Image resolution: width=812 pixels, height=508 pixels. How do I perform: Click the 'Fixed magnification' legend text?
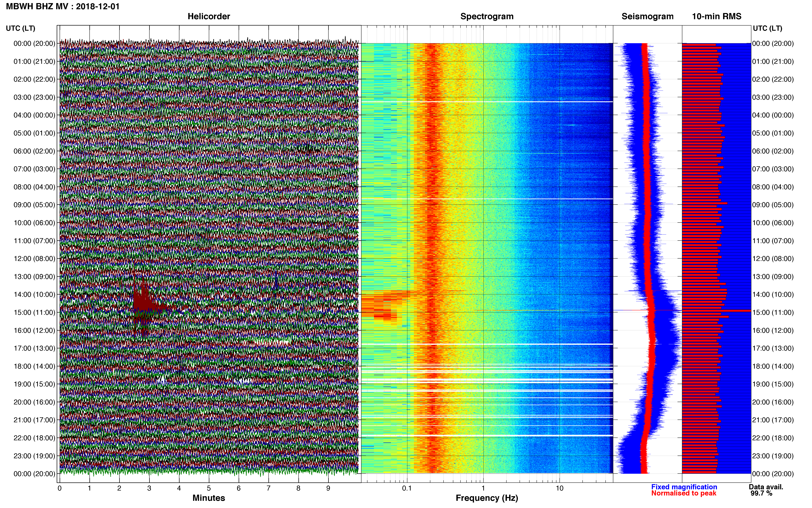tap(684, 487)
